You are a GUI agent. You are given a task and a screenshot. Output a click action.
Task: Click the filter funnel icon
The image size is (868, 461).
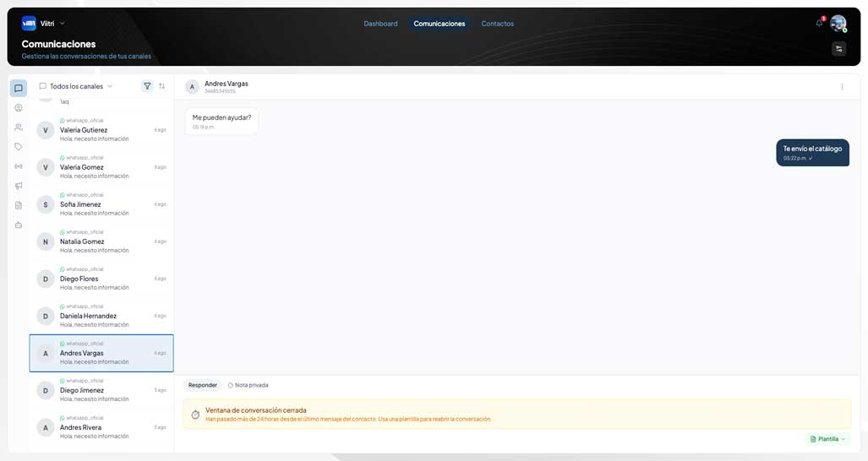click(147, 86)
